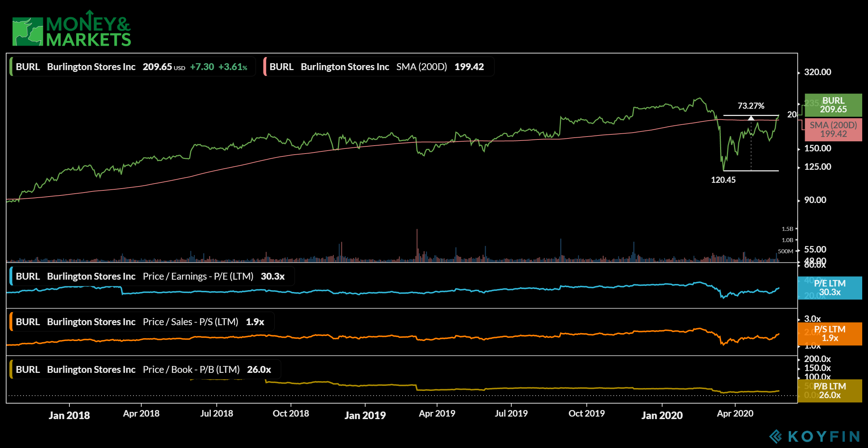Click the 320.00 price axis label
This screenshot has width=868, height=448.
pos(817,72)
